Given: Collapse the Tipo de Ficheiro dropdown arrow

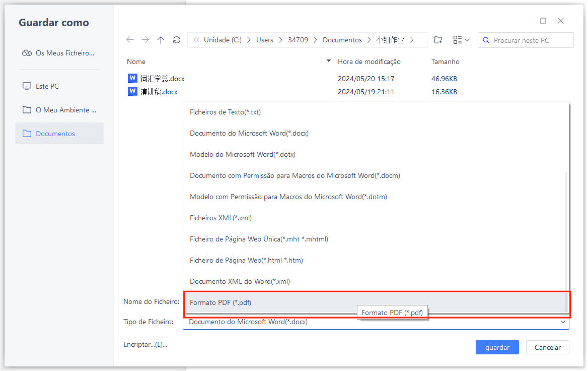Looking at the screenshot, I should tap(563, 322).
